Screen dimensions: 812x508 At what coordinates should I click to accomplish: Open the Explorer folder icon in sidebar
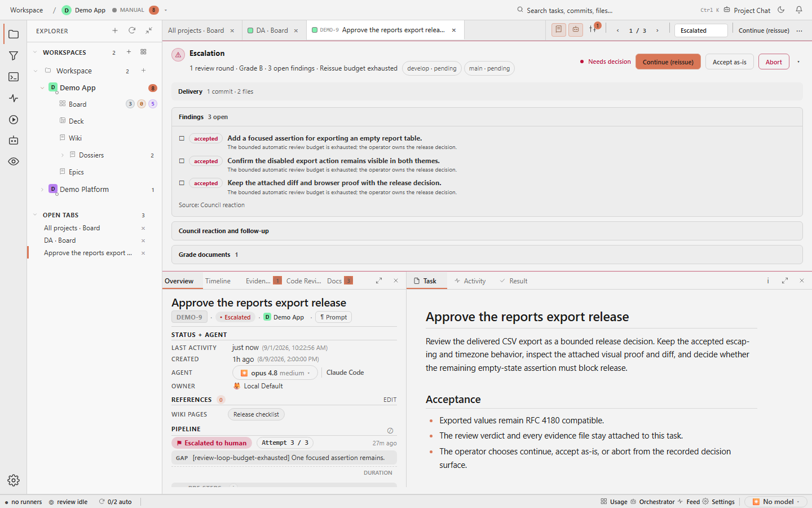(x=14, y=34)
